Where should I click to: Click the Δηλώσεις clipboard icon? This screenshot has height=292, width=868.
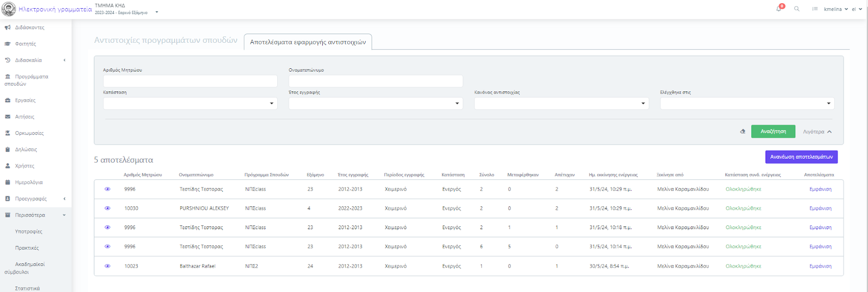8,150
